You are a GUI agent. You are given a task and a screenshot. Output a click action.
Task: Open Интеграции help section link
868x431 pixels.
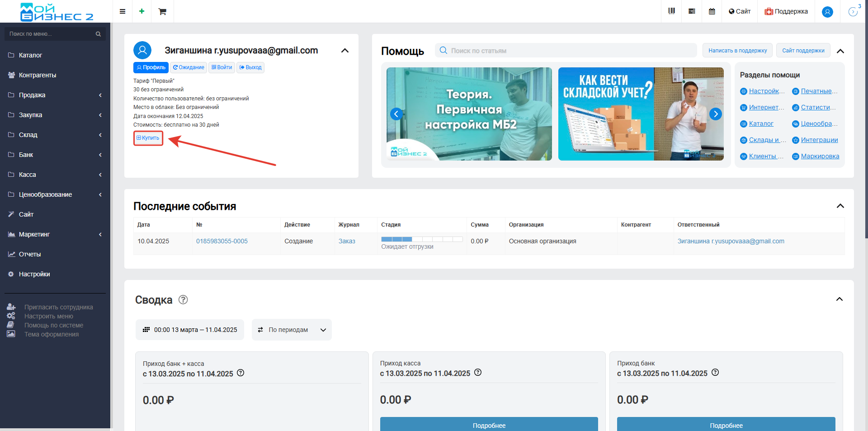tap(820, 140)
